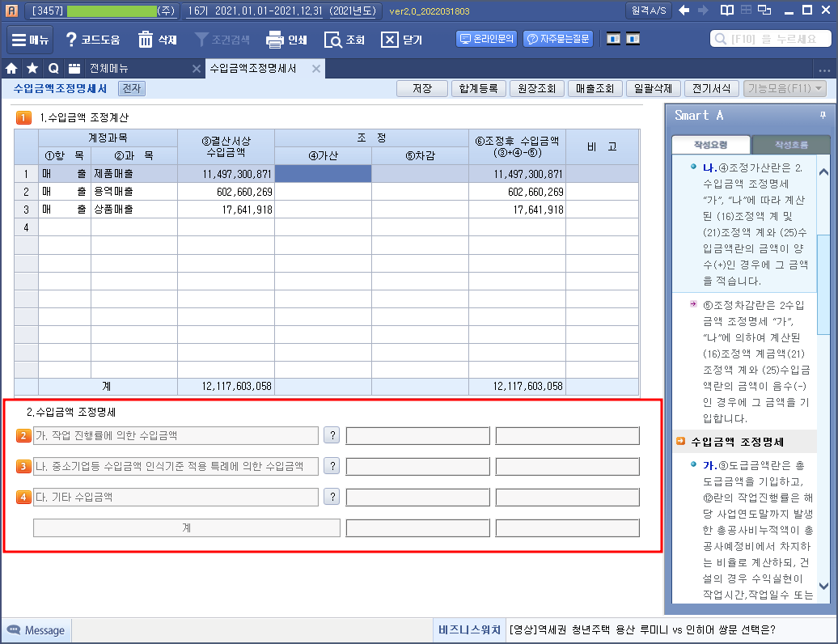Click the 전자 button
This screenshot has width=838, height=644.
132,88
